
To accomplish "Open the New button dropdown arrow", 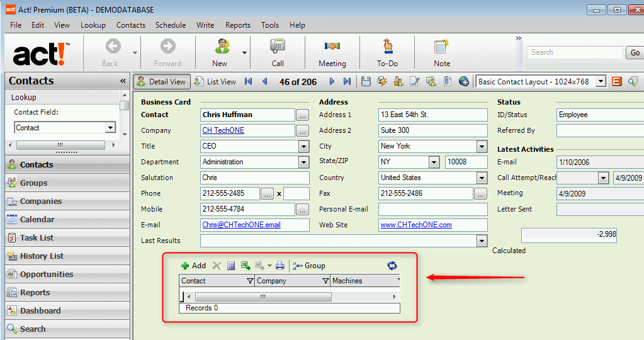I will [x=244, y=52].
